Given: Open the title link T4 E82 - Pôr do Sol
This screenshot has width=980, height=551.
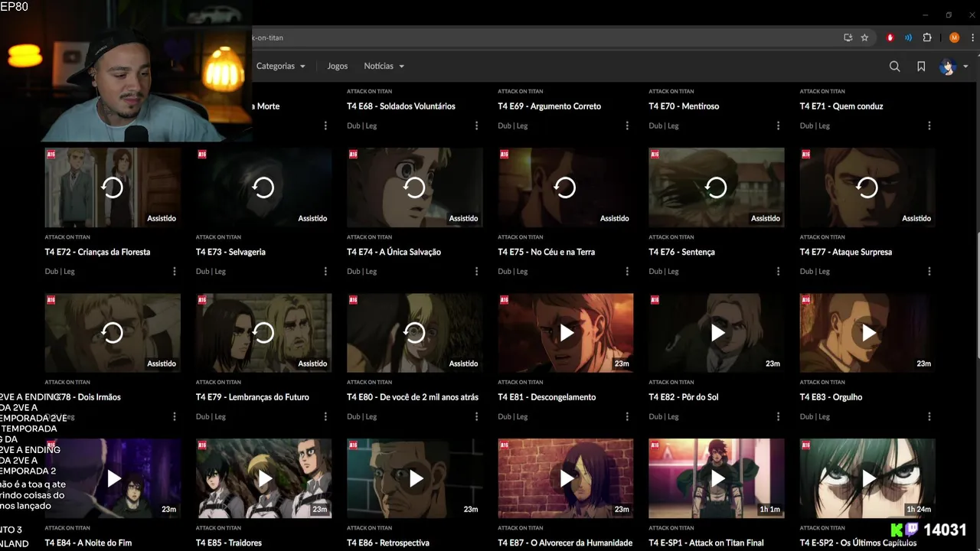Looking at the screenshot, I should (683, 397).
